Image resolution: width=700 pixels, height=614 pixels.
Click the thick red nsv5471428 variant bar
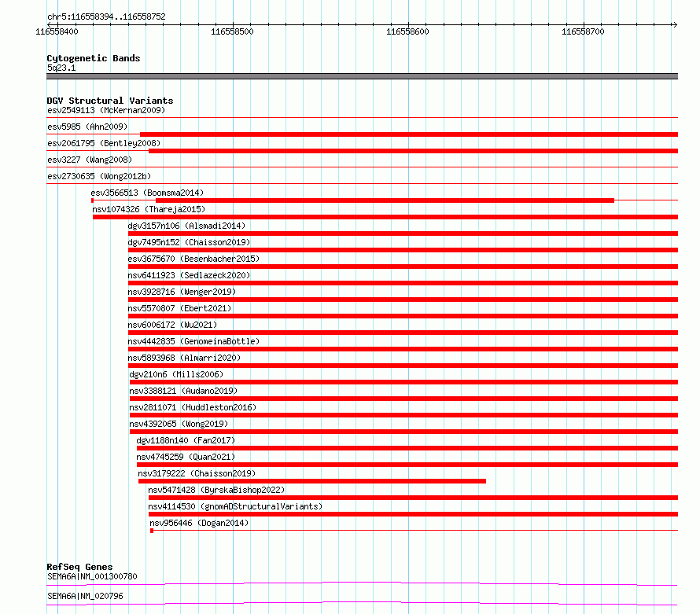coord(414,498)
